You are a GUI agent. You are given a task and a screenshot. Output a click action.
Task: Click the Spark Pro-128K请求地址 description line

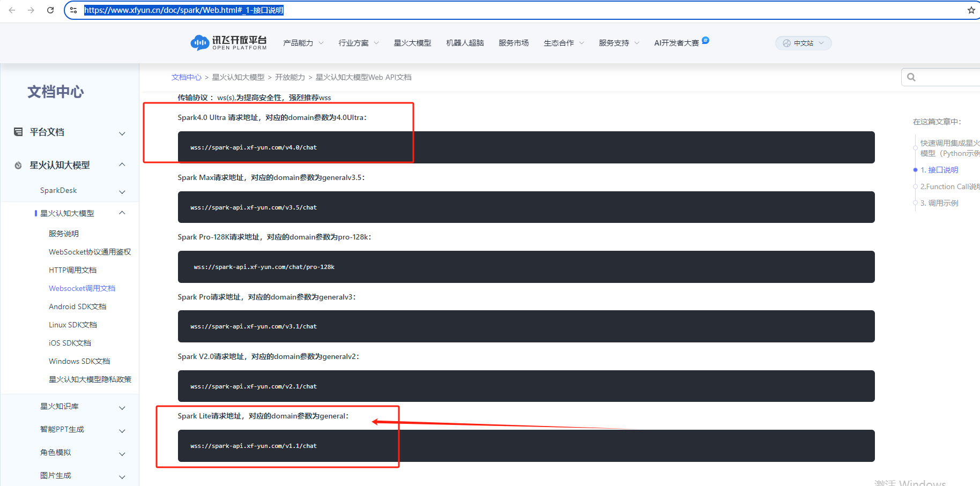[274, 237]
